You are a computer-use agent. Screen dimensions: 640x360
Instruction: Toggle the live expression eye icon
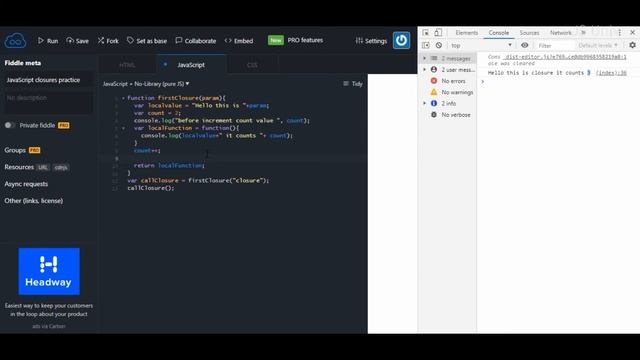point(524,45)
